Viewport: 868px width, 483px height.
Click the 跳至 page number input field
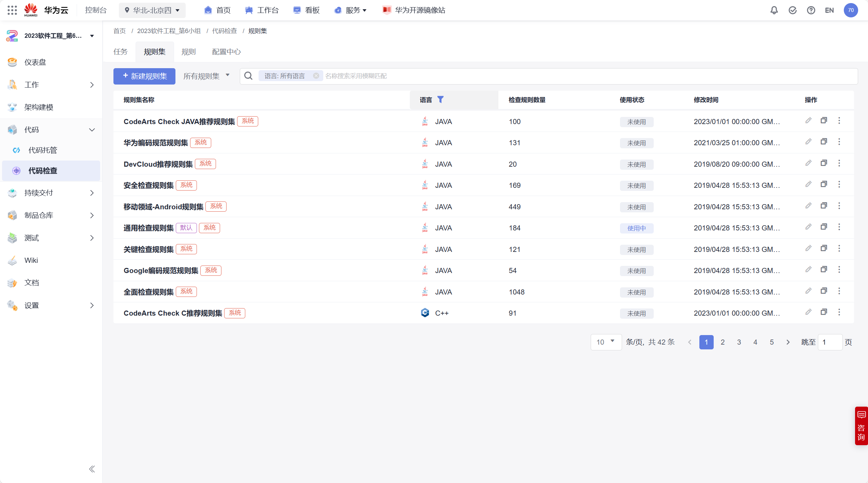(830, 342)
